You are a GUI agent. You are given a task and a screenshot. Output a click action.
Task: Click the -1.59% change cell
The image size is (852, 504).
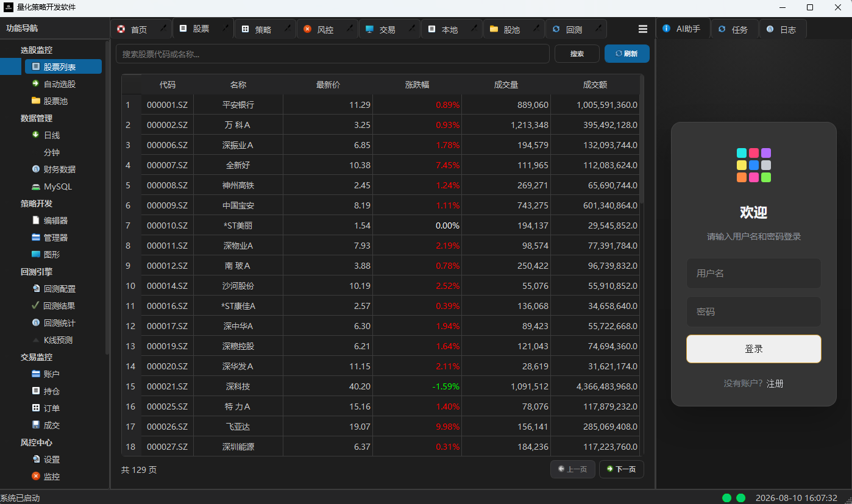(x=417, y=386)
